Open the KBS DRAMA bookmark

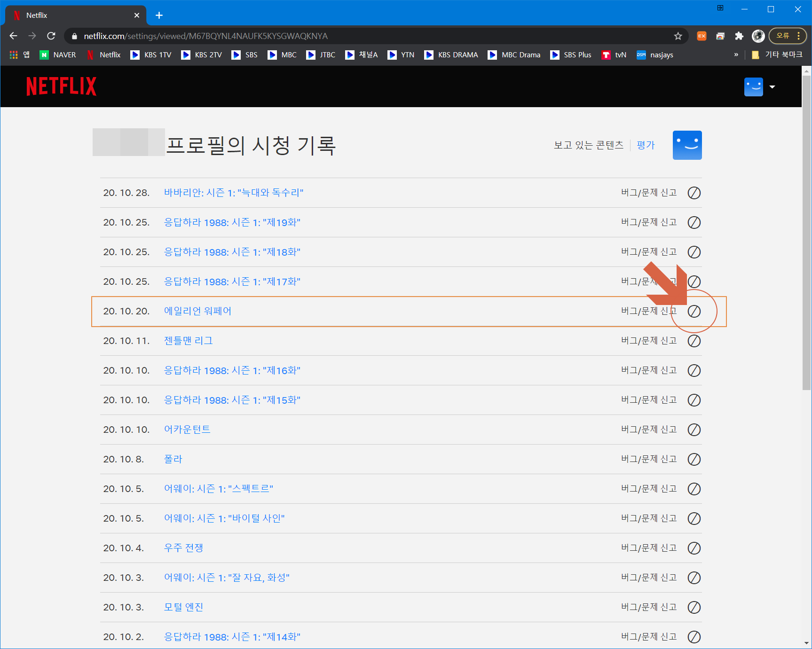point(451,55)
